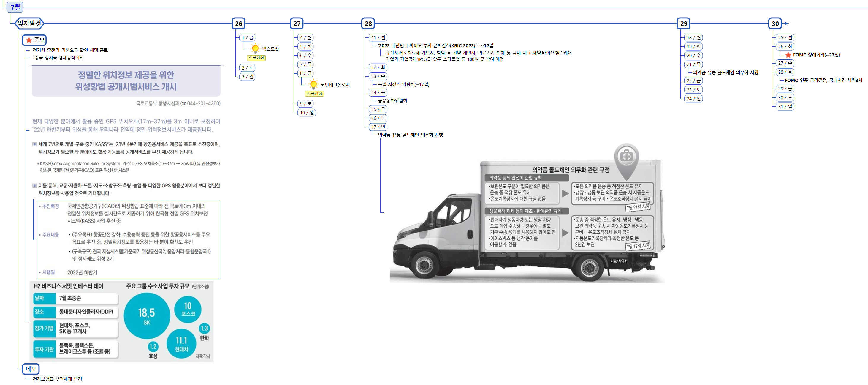
Task: Click the 신규상장 tag under 넥스트칩
Action: (256, 58)
